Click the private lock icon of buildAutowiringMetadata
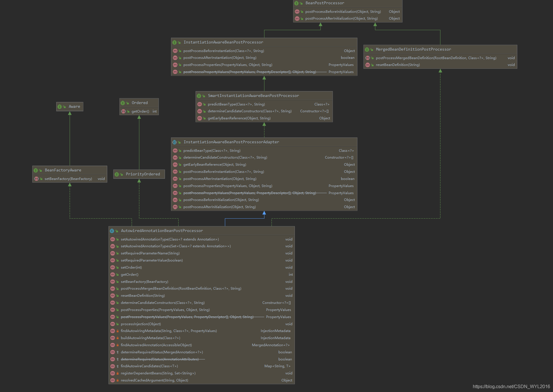The height and width of the screenshot is (392, 553). click(117, 338)
